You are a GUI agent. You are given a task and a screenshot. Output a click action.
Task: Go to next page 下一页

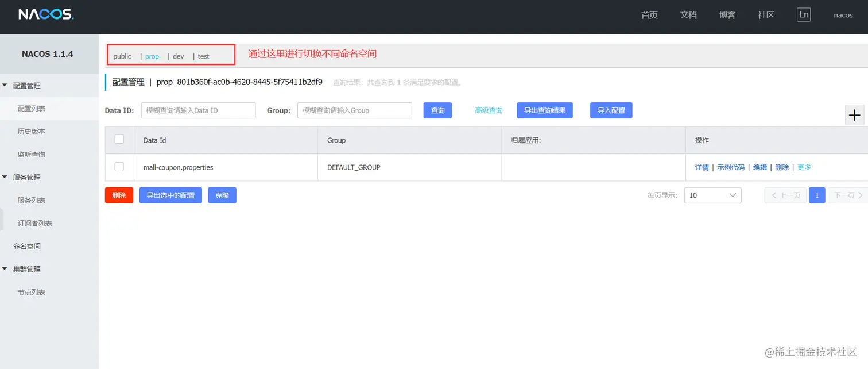point(848,195)
